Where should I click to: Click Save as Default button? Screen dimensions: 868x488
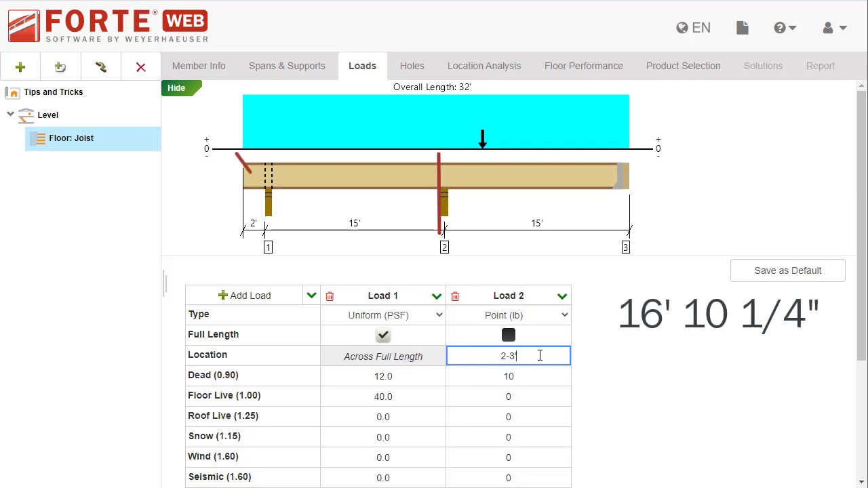tap(788, 270)
